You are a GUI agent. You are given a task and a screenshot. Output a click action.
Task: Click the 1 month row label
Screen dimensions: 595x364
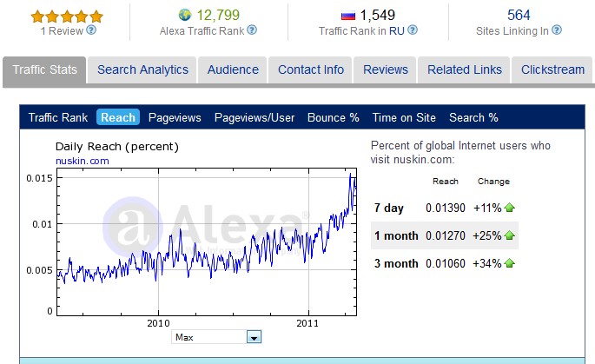(x=396, y=235)
